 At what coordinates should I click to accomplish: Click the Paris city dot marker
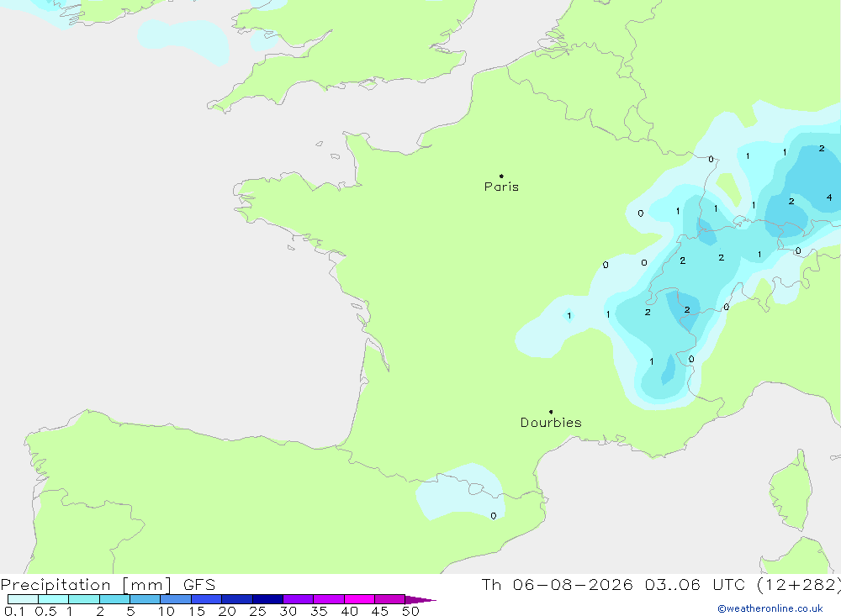(501, 176)
